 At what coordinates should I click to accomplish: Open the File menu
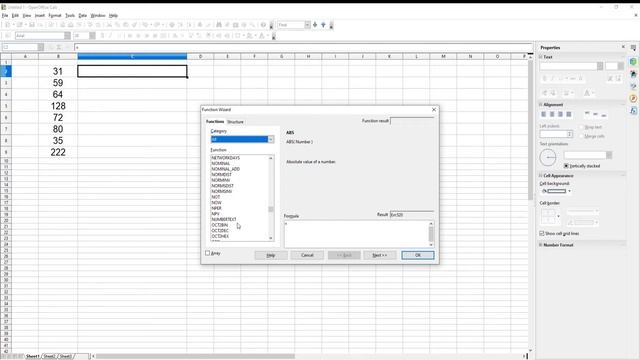(5, 16)
